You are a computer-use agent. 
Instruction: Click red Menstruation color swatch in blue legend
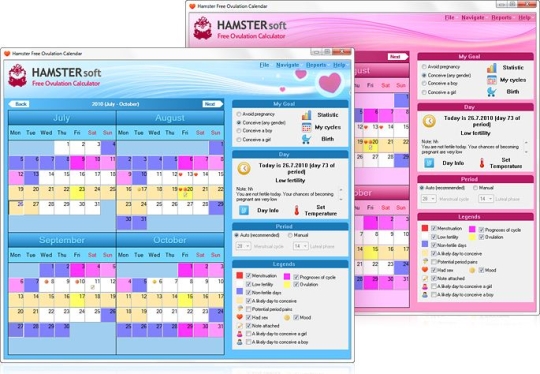(x=240, y=276)
